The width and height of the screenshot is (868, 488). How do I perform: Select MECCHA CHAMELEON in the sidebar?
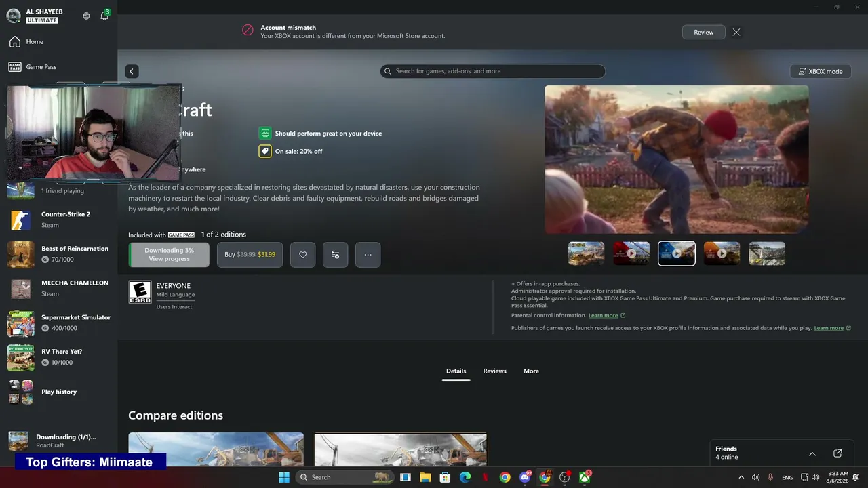59,289
